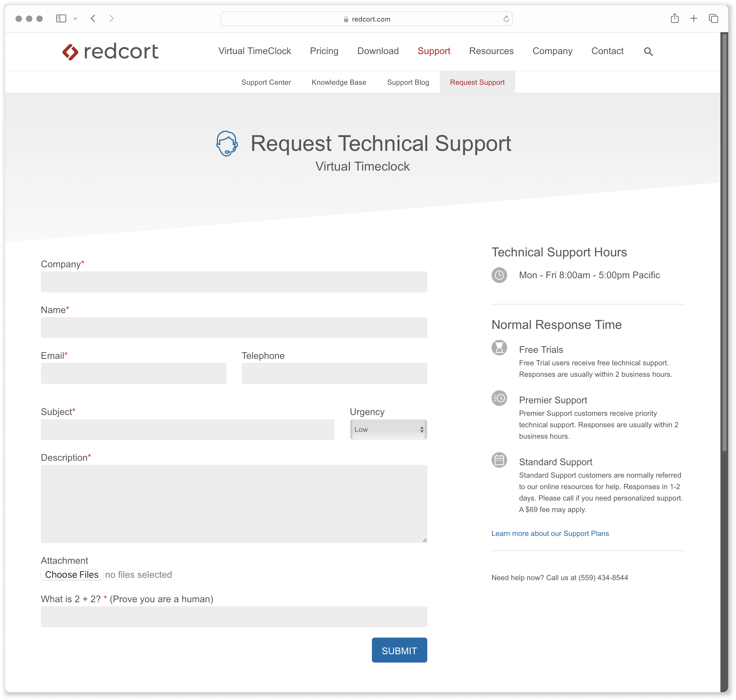Viewport: 736px width, 700px height.
Task: Click the Premier Support fast-clock icon
Action: point(499,398)
